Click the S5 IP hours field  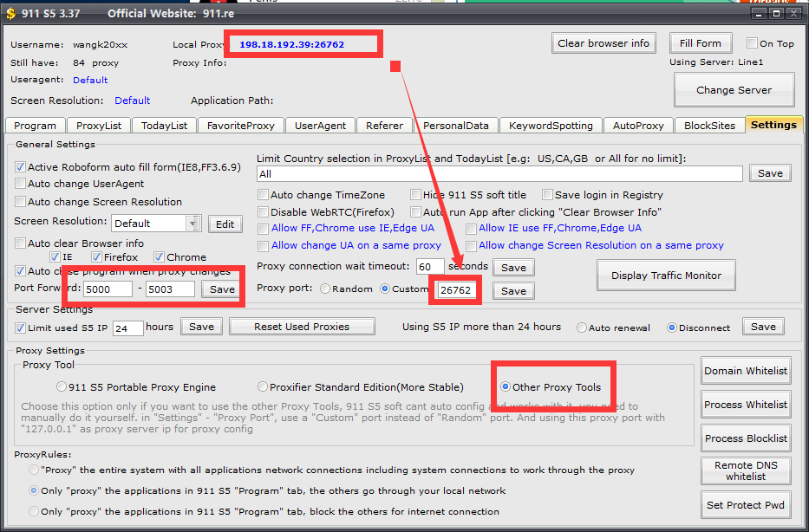128,328
